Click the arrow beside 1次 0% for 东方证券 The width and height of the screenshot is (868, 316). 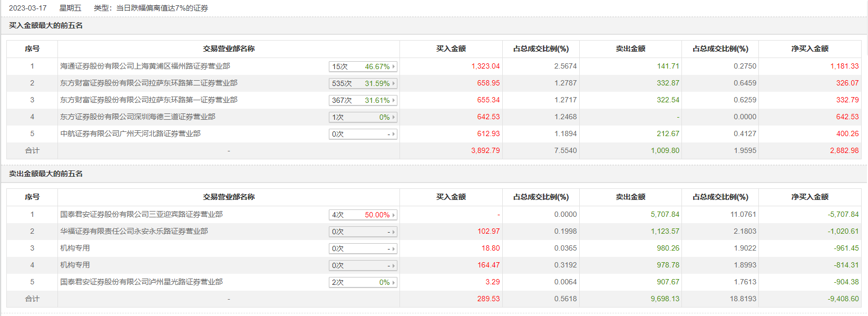point(393,117)
